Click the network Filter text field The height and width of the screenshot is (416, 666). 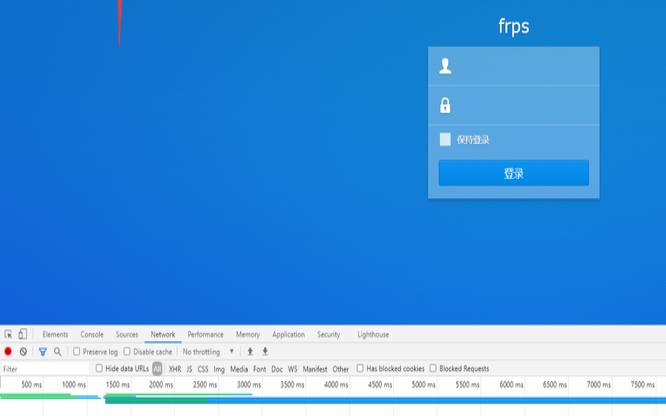(45, 369)
